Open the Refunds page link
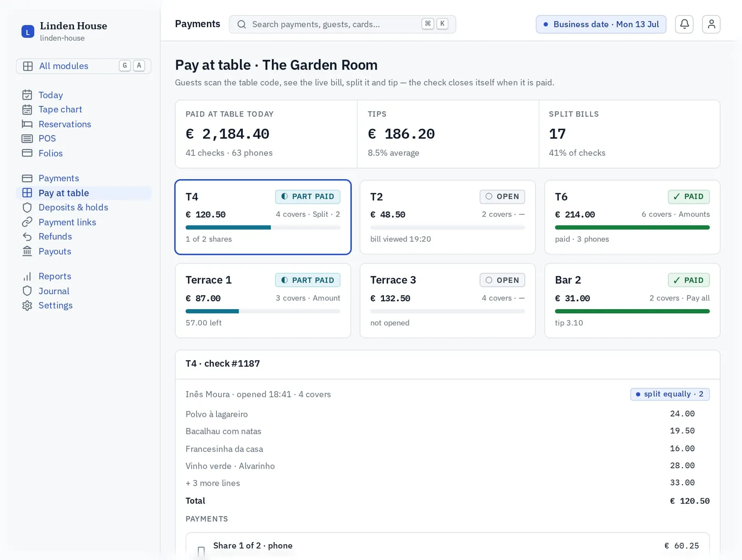This screenshot has width=742, height=560. pos(84,236)
